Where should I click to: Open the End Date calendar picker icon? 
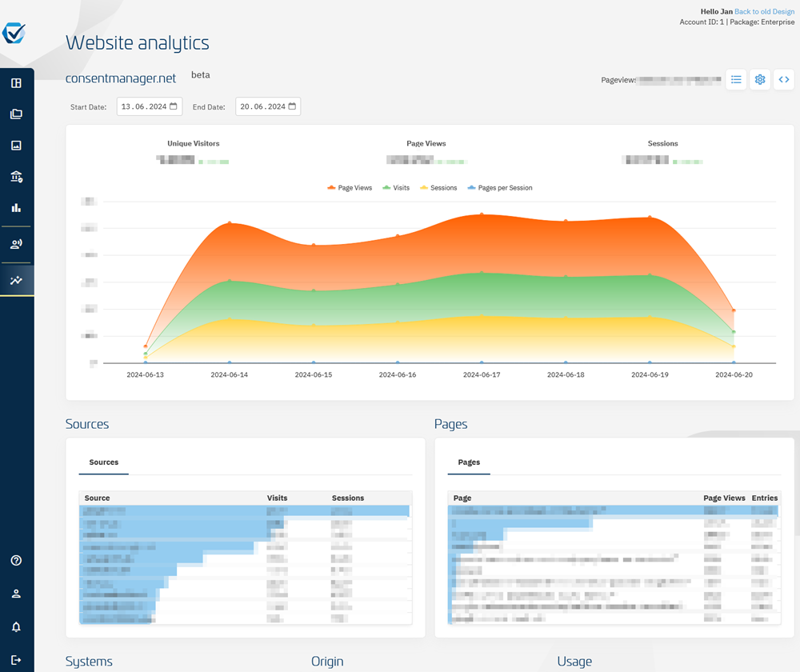click(292, 106)
